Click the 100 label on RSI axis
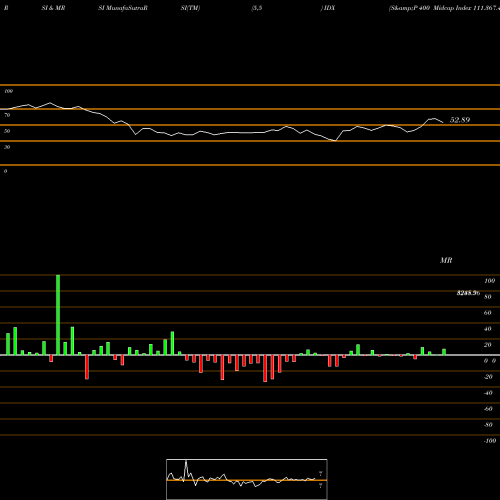This screenshot has height=500, width=500. (x=9, y=91)
